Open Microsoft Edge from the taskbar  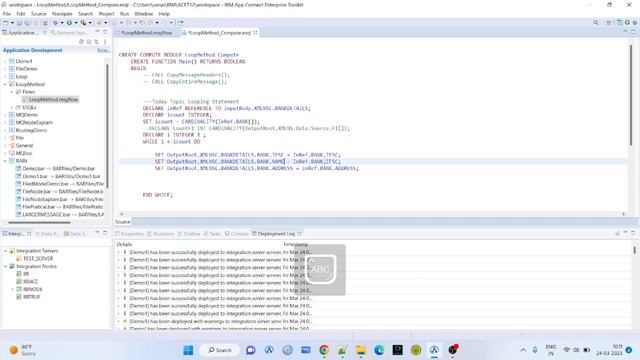[379, 350]
